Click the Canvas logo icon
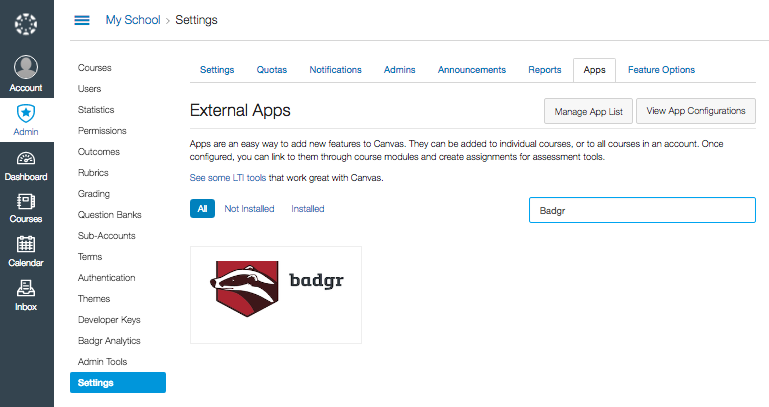This screenshot has height=407, width=769. pyautogui.click(x=26, y=21)
